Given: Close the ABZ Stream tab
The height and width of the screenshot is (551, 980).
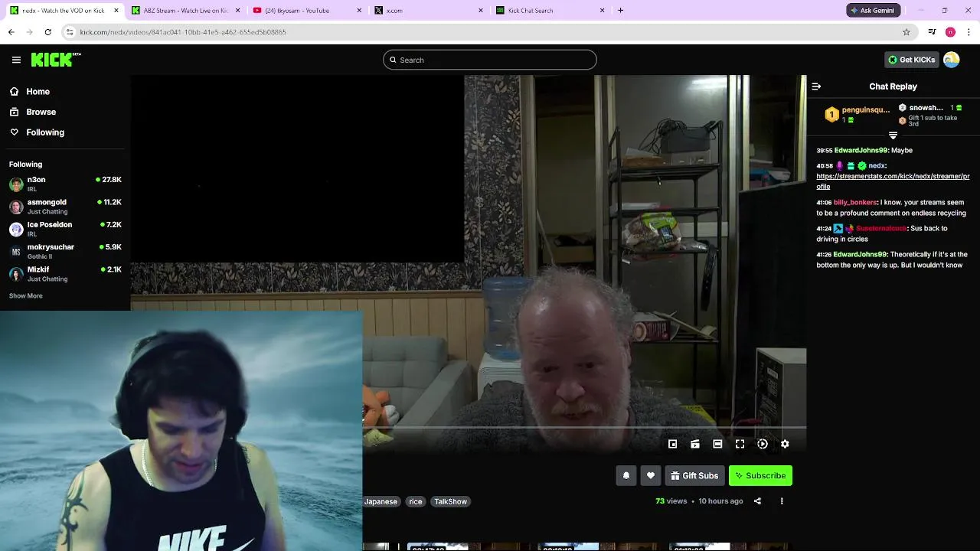Looking at the screenshot, I should pyautogui.click(x=237, y=11).
